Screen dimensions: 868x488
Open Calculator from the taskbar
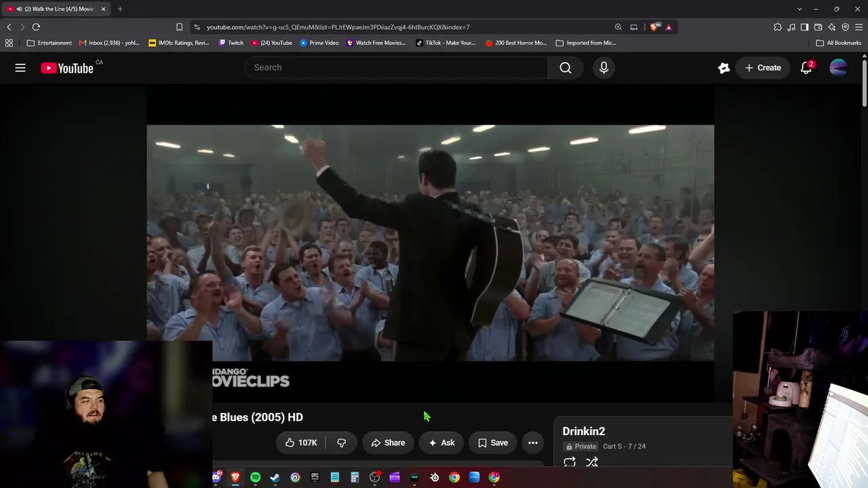pos(355,477)
